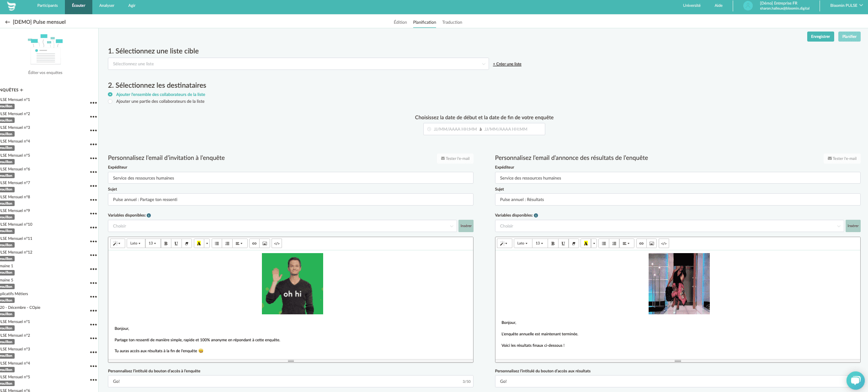
Task: Click 'Tester l'e-mail' for the results email
Action: click(842, 159)
